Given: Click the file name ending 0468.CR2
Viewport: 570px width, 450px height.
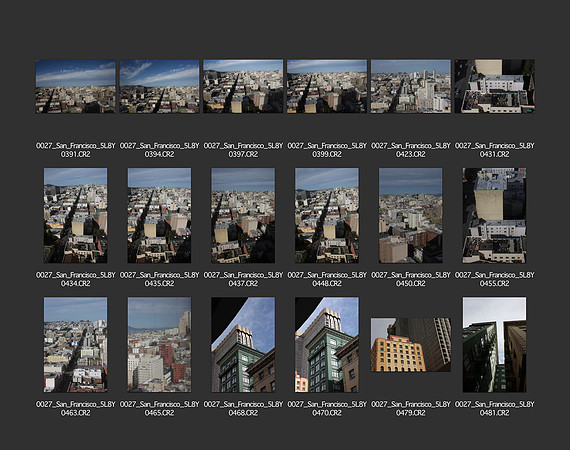Looking at the screenshot, I should tap(243, 409).
